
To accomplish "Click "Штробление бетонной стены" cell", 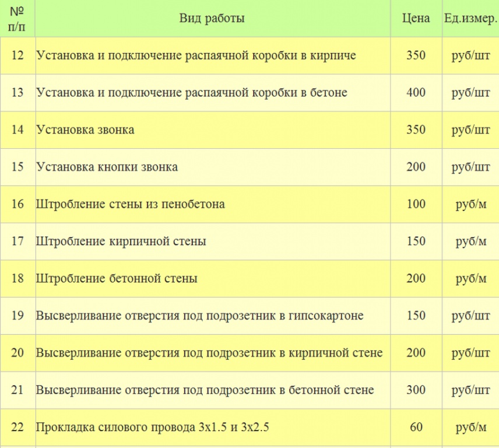I will tap(117, 279).
